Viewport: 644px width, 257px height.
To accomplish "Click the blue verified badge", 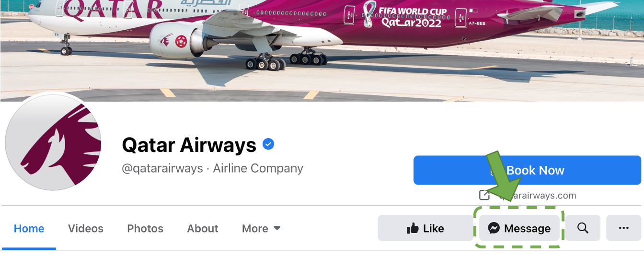I will coord(268,144).
